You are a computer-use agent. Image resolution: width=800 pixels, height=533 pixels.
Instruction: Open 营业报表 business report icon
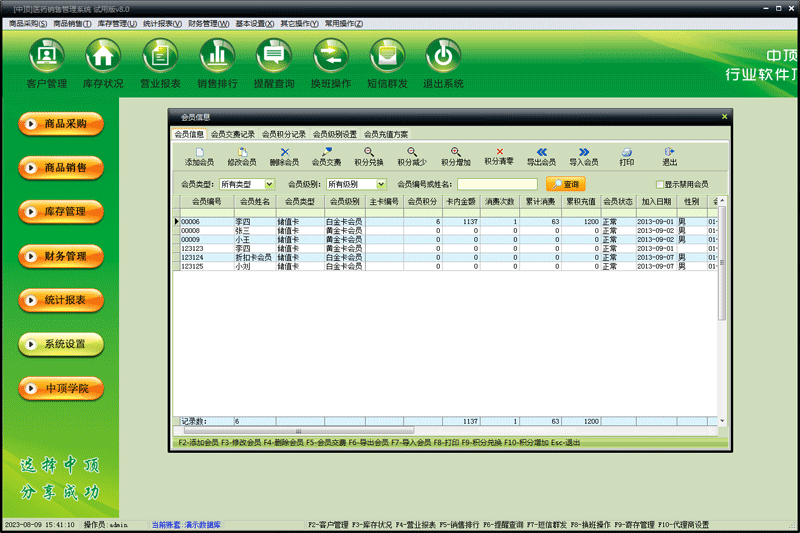click(160, 64)
